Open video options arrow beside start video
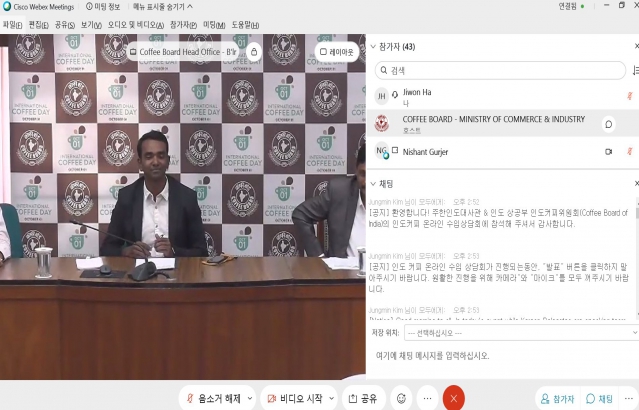 [x=331, y=398]
